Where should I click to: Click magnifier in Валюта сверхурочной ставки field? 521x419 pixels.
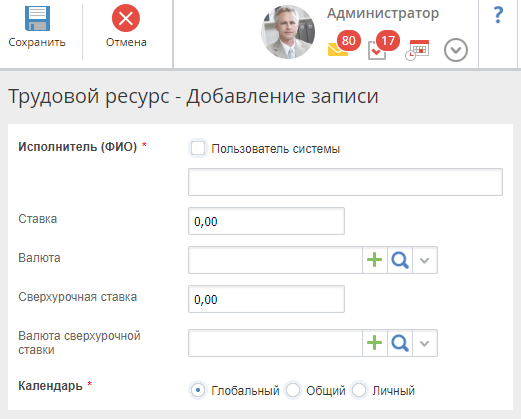[x=400, y=343]
